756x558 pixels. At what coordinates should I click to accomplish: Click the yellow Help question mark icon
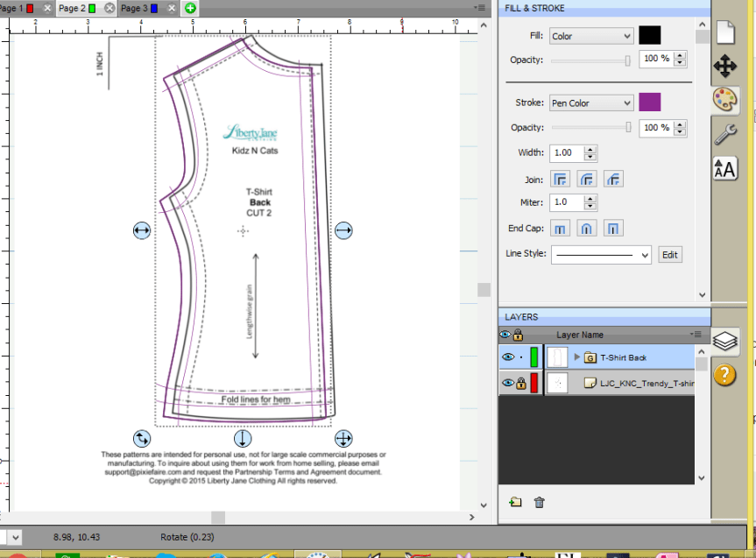(x=725, y=375)
